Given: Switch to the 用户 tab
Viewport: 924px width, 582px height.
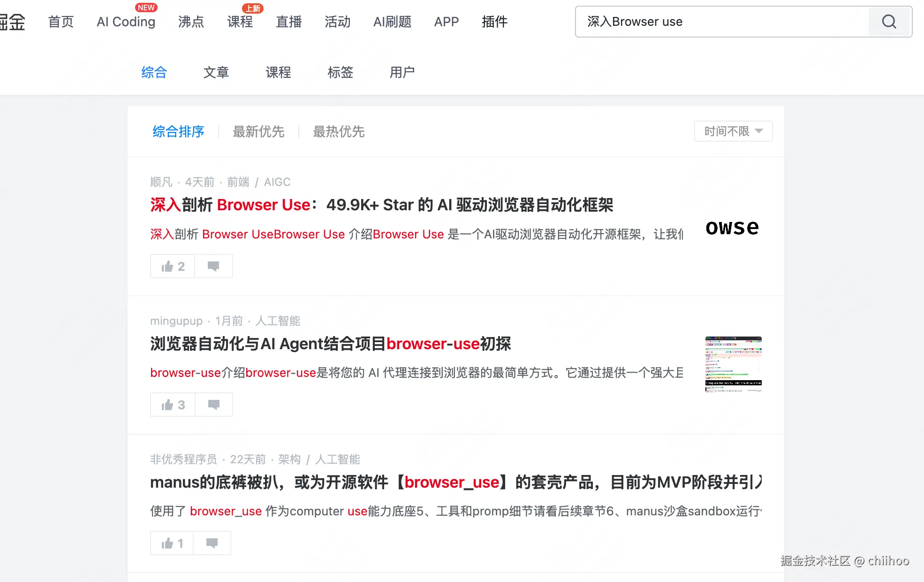Looking at the screenshot, I should coord(401,72).
